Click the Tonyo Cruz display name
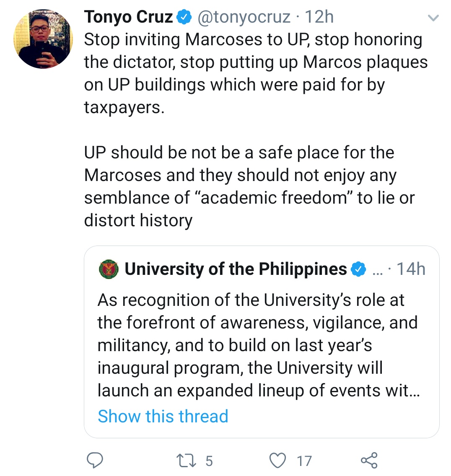Viewport: 451px width, 476px height. 128,17
